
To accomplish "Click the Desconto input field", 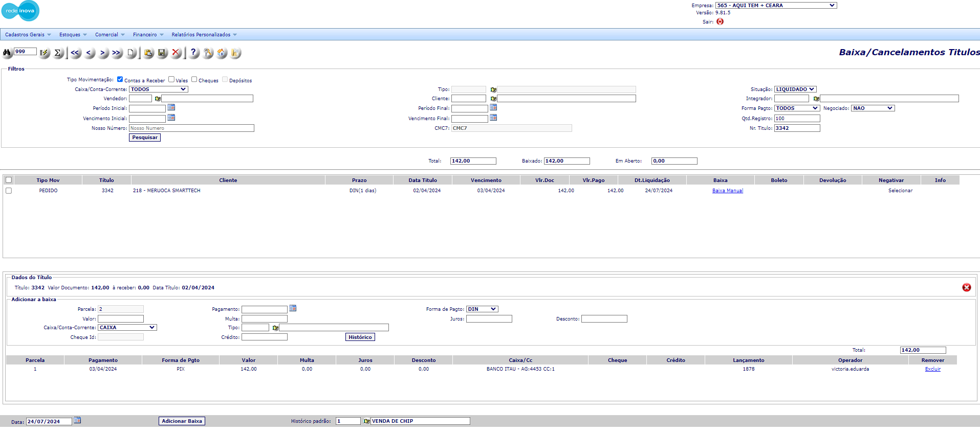I will pyautogui.click(x=604, y=319).
